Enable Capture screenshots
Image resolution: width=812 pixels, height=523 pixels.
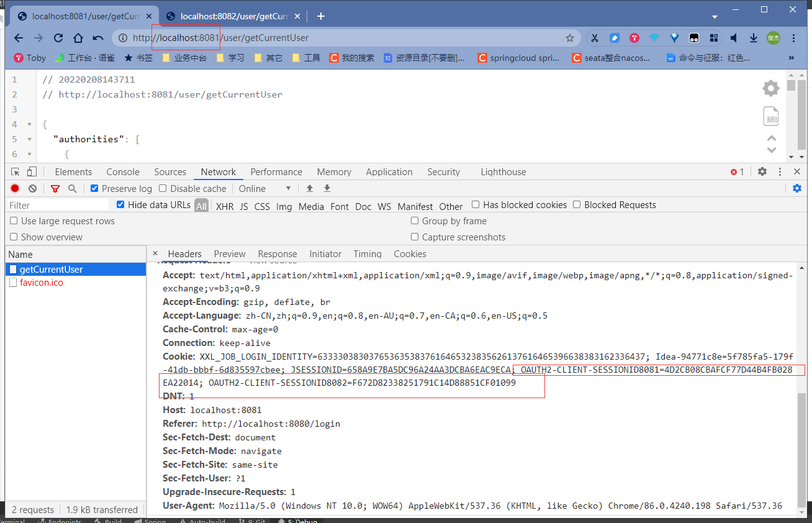tap(415, 237)
